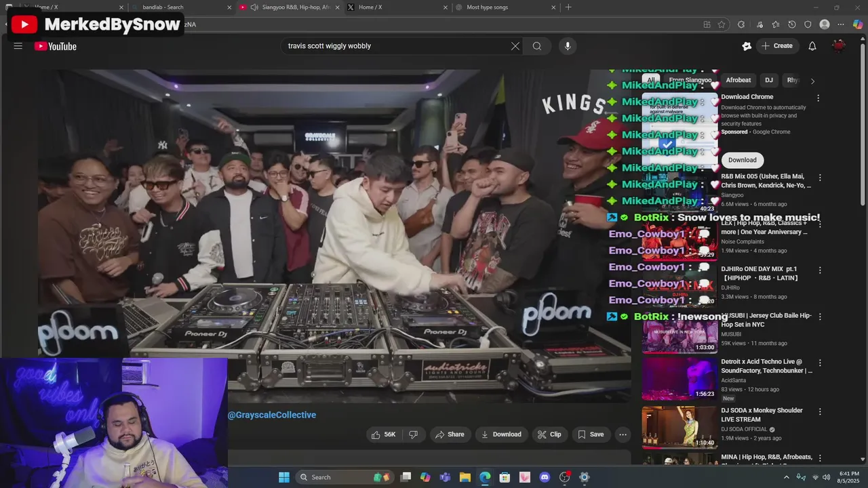The width and height of the screenshot is (868, 488).
Task: Click the Download button under the video
Action: pos(501,434)
